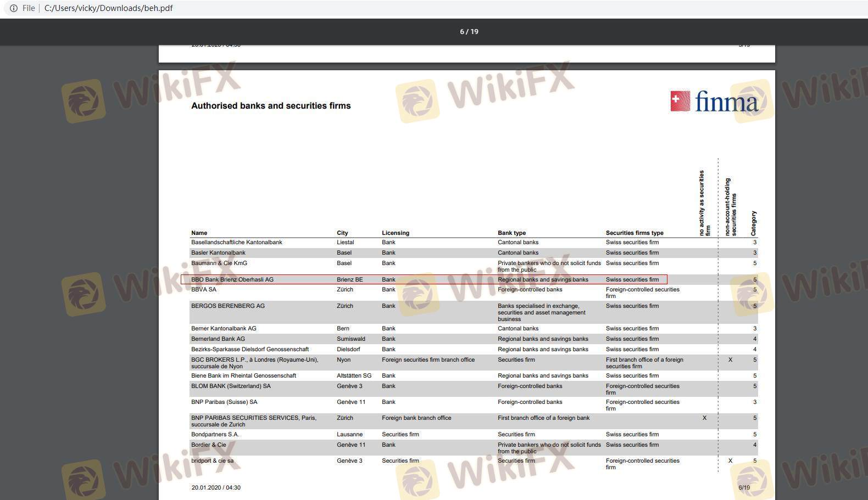Click the non-account-holding securities firms header

730,207
